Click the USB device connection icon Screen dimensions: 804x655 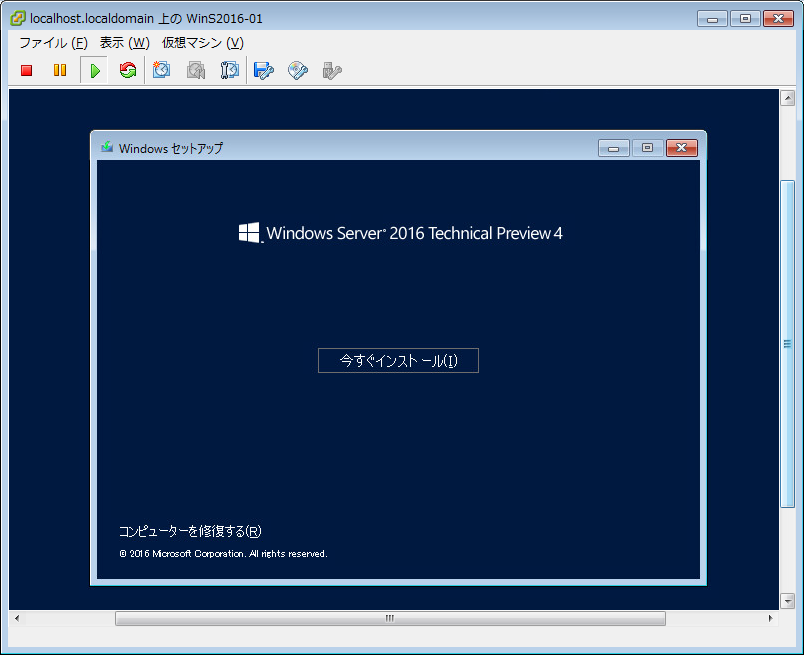[x=332, y=70]
